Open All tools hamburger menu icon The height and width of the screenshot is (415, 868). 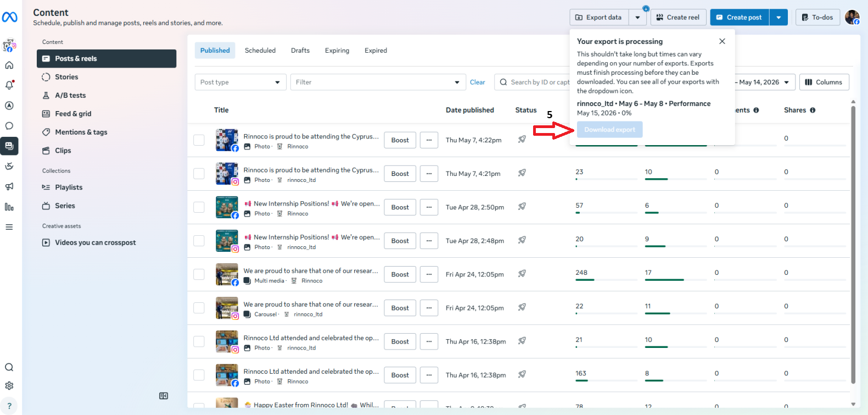(x=9, y=227)
